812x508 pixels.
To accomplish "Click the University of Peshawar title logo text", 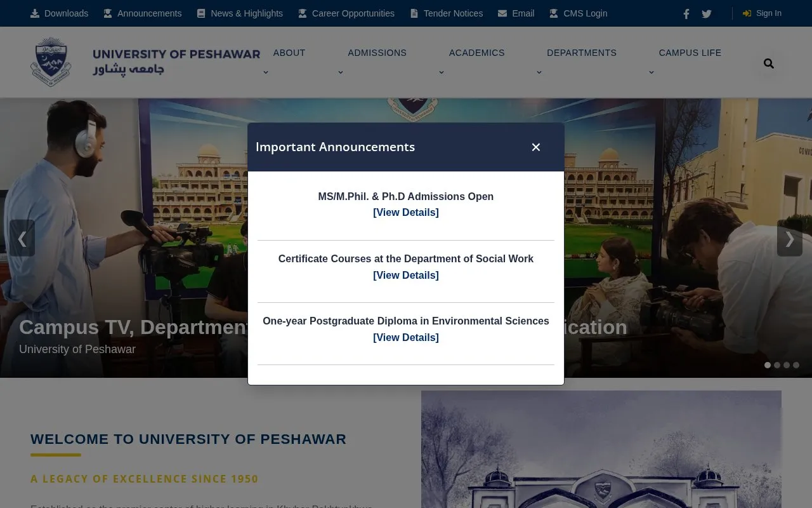I will 176,62.
